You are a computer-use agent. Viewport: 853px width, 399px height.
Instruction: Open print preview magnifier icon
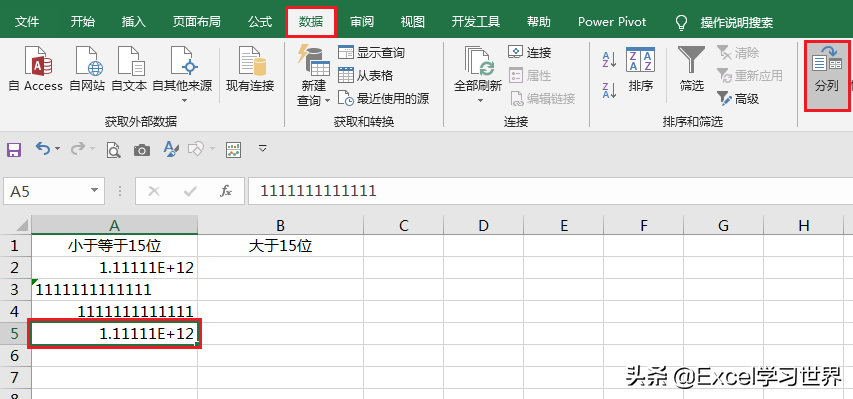113,150
